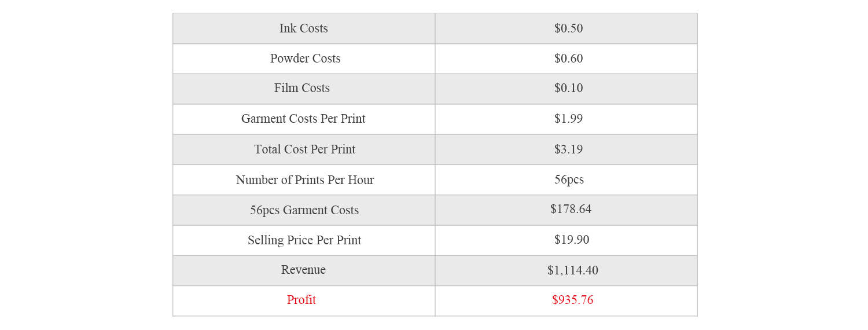Click the Number of Prints Per Hour label
This screenshot has height=330, width=868.
pyautogui.click(x=305, y=180)
